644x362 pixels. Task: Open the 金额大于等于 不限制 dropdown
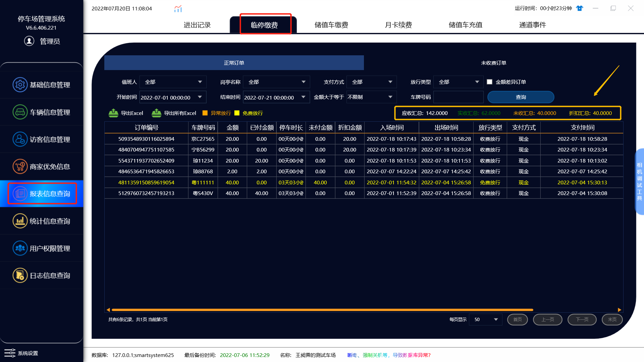click(372, 97)
